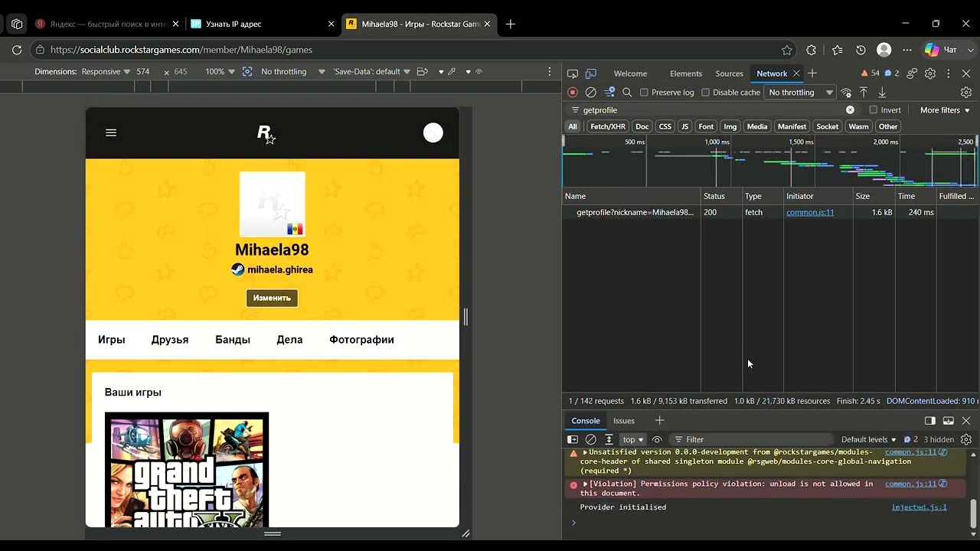Switch to the Issues drawer tab
The width and height of the screenshot is (980, 551).
[624, 421]
